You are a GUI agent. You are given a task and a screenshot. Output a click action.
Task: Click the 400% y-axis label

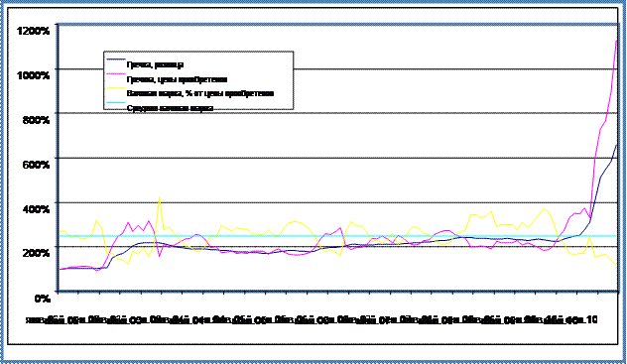pos(36,208)
